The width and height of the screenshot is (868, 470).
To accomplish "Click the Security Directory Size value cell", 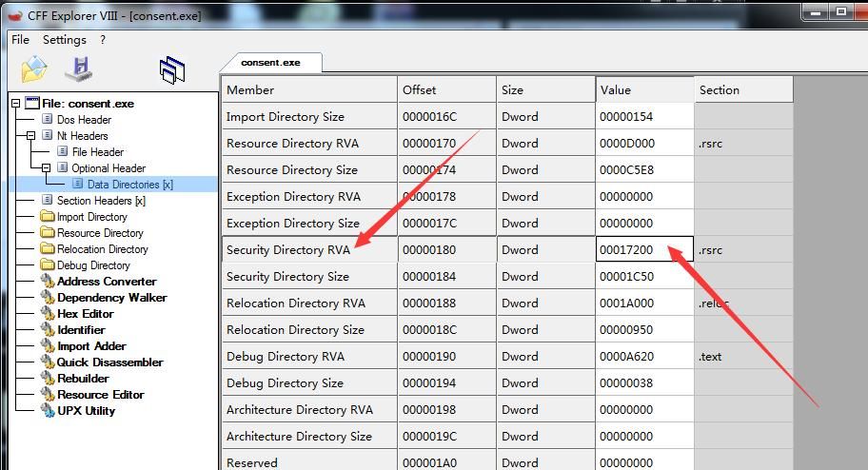I will pos(644,276).
